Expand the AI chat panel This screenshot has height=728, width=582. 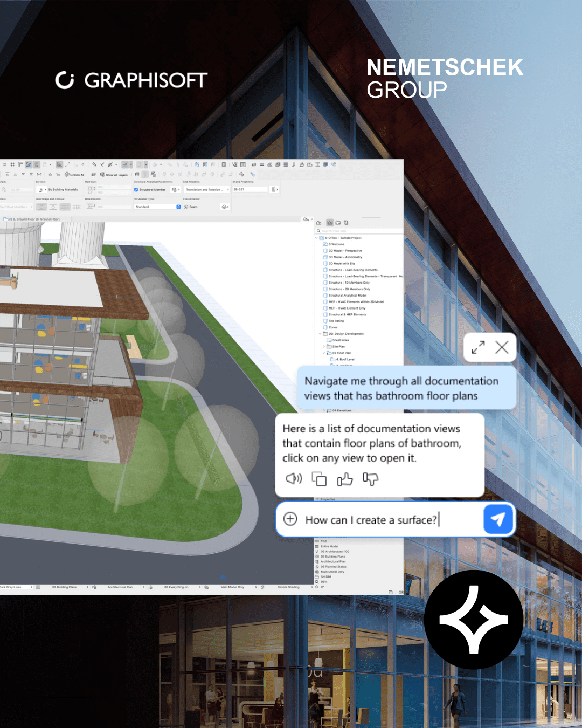478,347
